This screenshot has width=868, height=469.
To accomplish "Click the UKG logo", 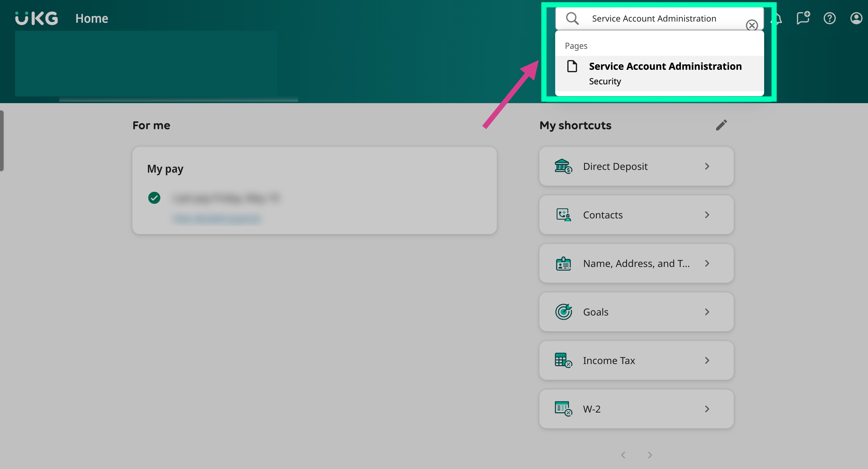I will coord(36,18).
